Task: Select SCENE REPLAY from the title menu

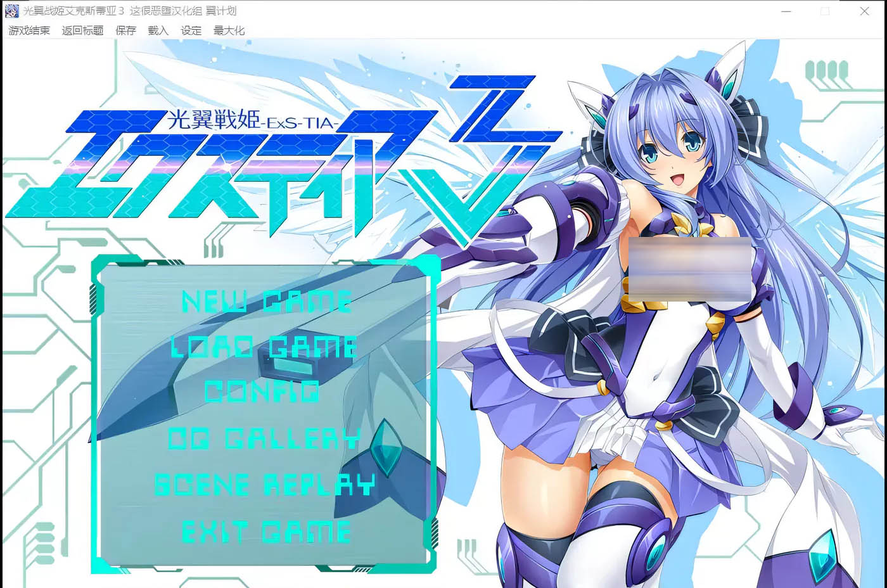Action: pos(265,485)
